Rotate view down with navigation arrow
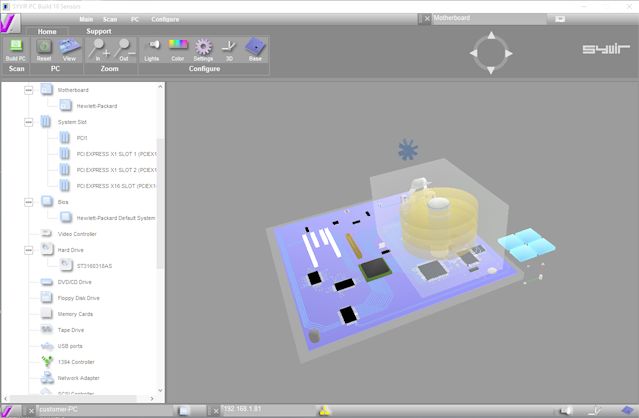Viewport: 639px width, 418px height. (x=491, y=70)
